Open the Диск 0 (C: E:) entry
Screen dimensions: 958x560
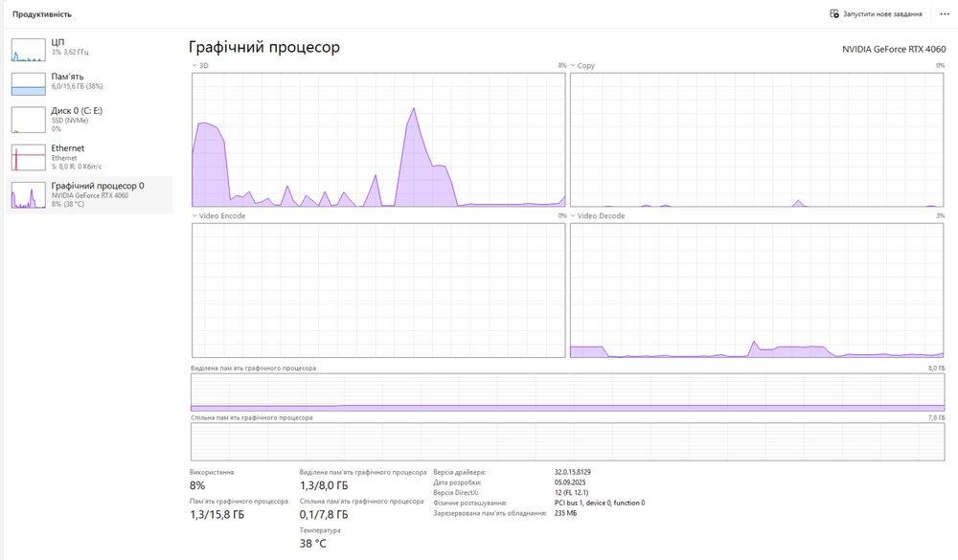[x=89, y=119]
